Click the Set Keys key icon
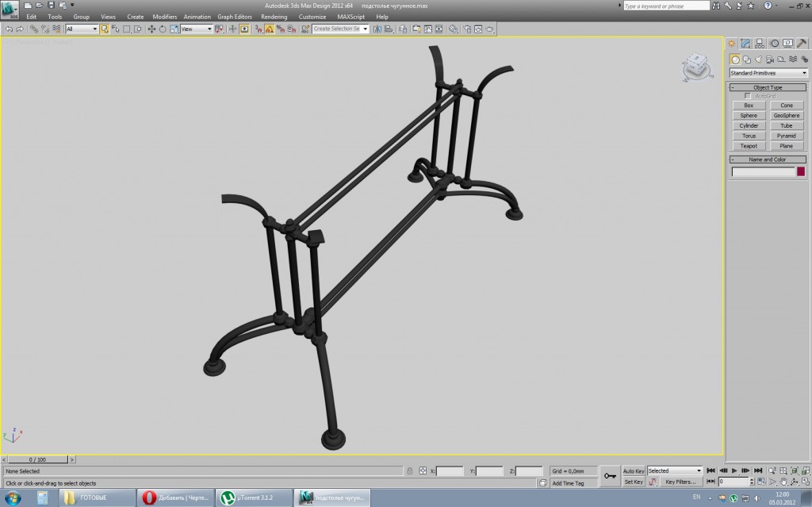Viewport: 812px width, 507px height. click(610, 476)
